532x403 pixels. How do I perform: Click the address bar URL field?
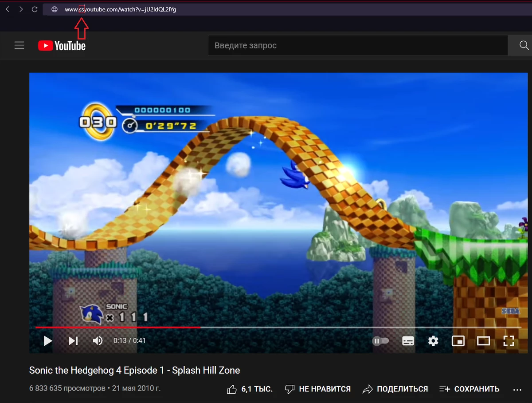(287, 9)
